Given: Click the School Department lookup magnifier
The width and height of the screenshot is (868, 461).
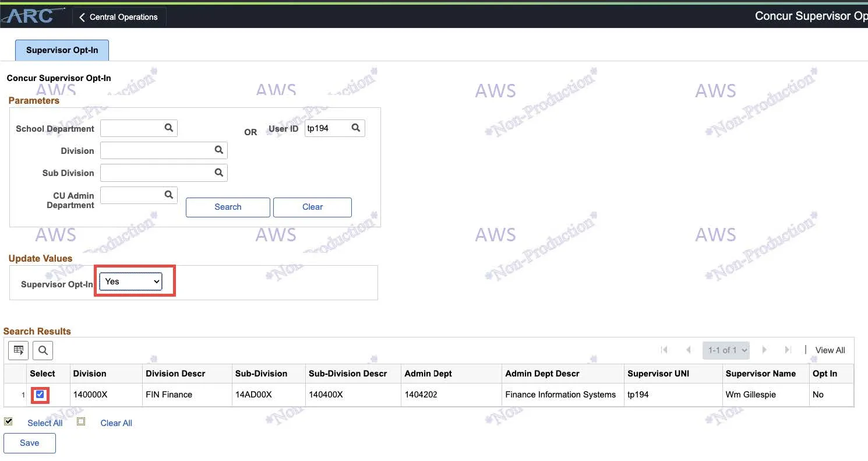Looking at the screenshot, I should [x=169, y=128].
